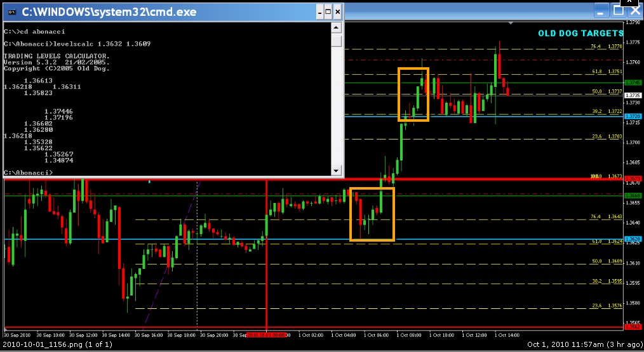This screenshot has width=644, height=352.
Task: Open the cmd.exe system menu icon
Action: pos(12,12)
